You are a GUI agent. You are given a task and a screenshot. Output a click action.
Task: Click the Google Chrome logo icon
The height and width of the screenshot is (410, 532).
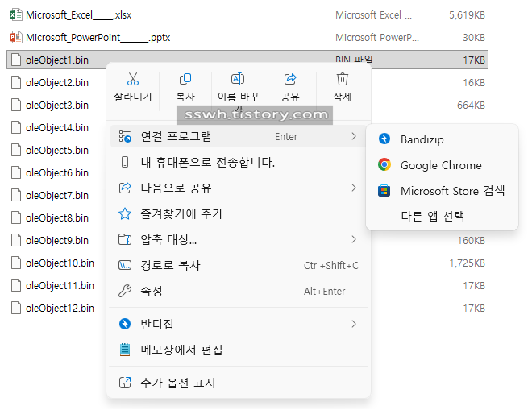[384, 165]
